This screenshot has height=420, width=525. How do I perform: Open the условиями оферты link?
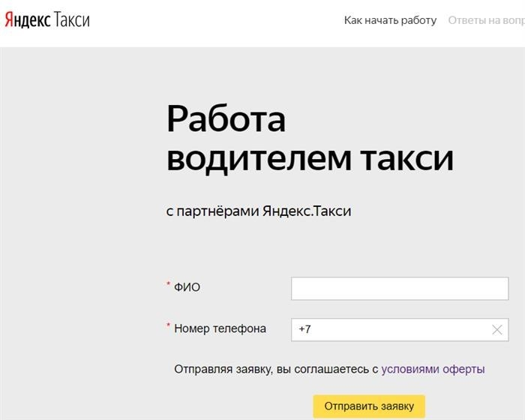pyautogui.click(x=433, y=369)
